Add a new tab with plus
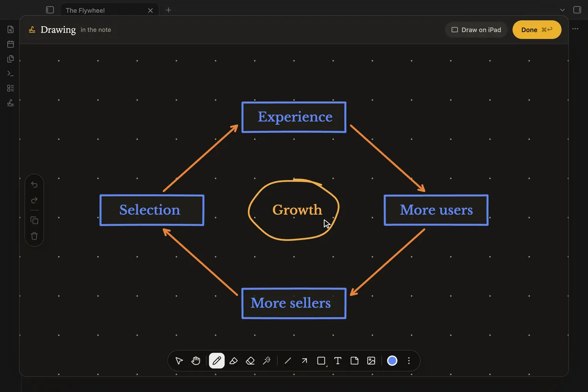588x392 pixels. (x=169, y=10)
